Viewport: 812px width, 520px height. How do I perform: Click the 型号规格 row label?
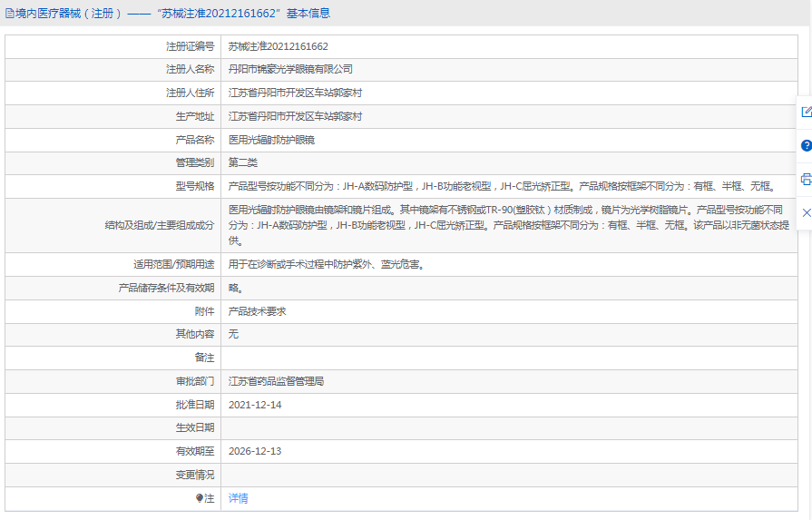coord(194,186)
